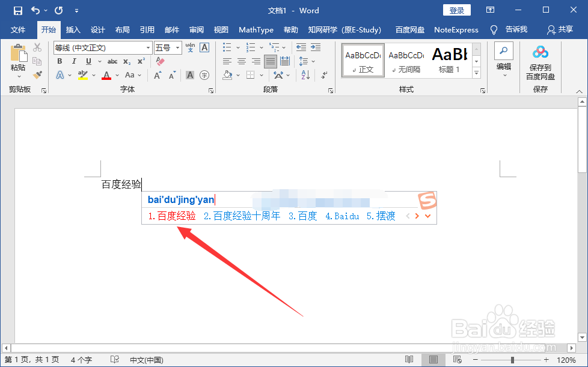
Task: Show or hide paragraph marks
Action: 325,75
